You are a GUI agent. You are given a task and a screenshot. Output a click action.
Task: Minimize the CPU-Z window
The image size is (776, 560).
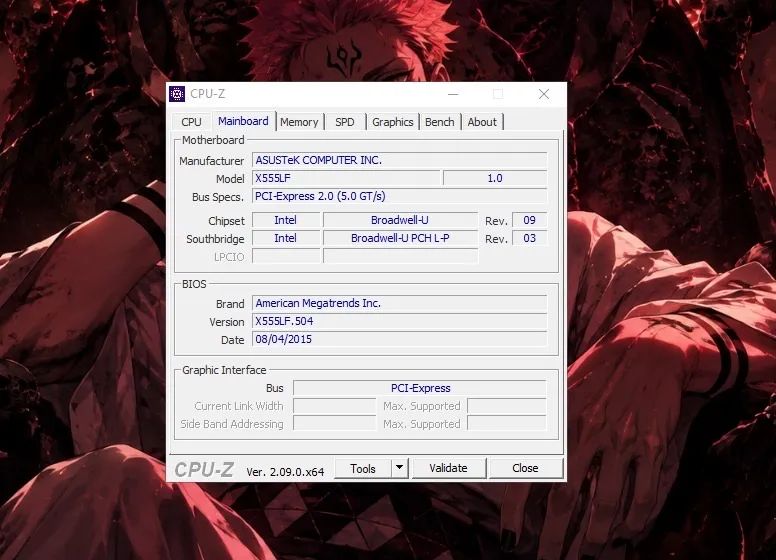tap(453, 93)
